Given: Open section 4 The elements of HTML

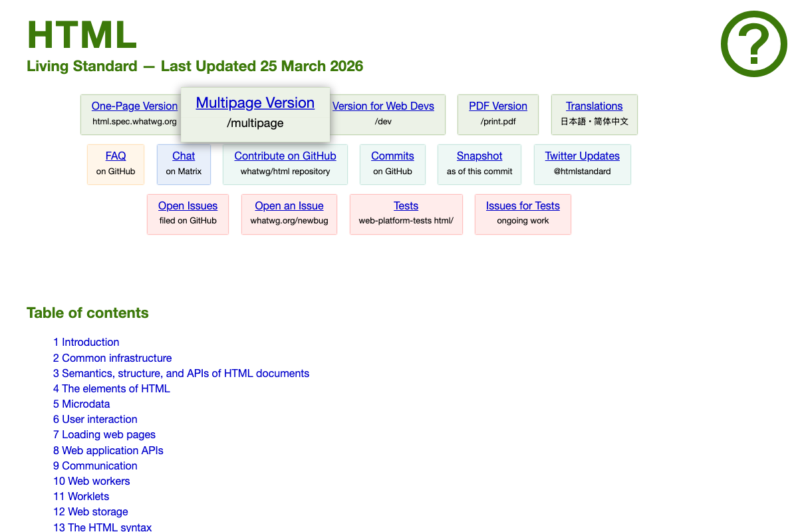Looking at the screenshot, I should (112, 388).
